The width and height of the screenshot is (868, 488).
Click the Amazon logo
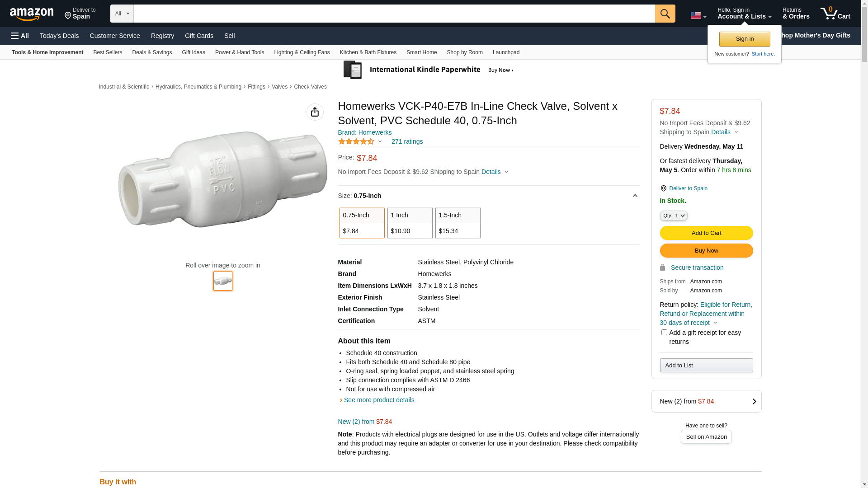tap(32, 14)
